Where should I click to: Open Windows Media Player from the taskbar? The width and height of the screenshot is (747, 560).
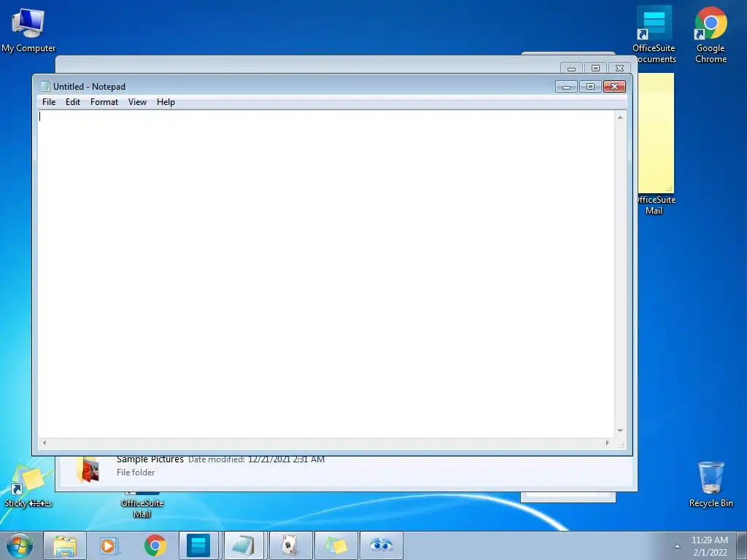[109, 545]
